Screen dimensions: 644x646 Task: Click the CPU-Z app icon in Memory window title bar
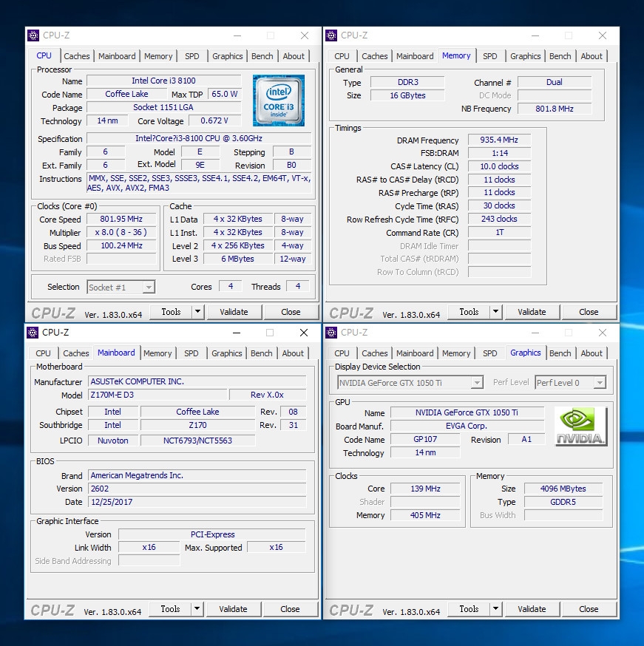pos(331,35)
